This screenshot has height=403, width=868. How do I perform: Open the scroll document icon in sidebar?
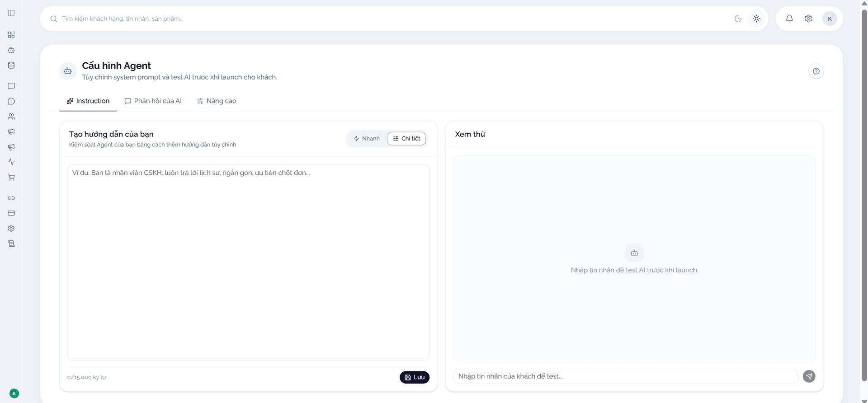pos(11,244)
